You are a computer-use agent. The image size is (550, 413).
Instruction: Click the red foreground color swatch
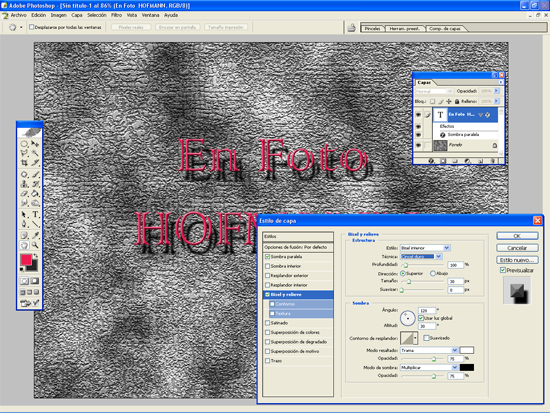pyautogui.click(x=26, y=260)
